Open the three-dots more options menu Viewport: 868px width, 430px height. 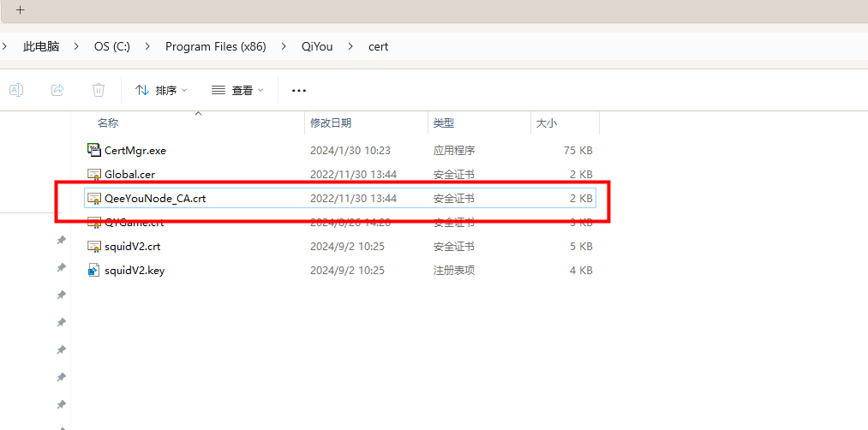click(299, 90)
